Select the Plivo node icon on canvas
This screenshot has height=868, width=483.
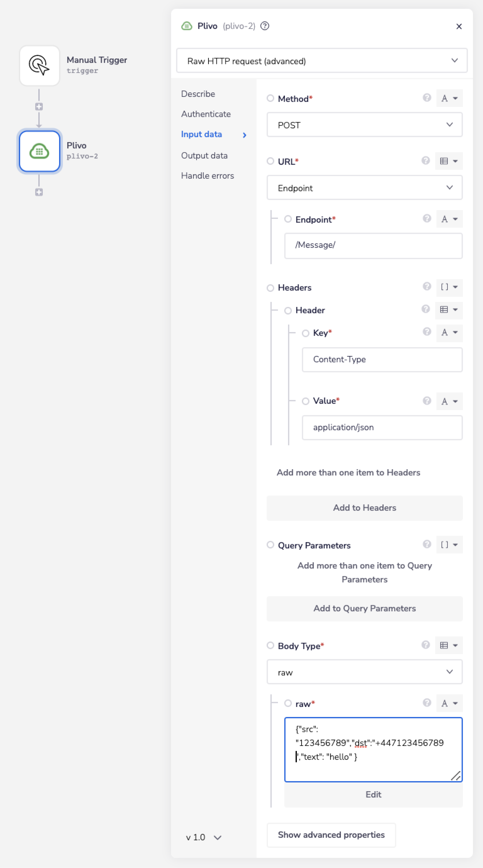click(39, 151)
